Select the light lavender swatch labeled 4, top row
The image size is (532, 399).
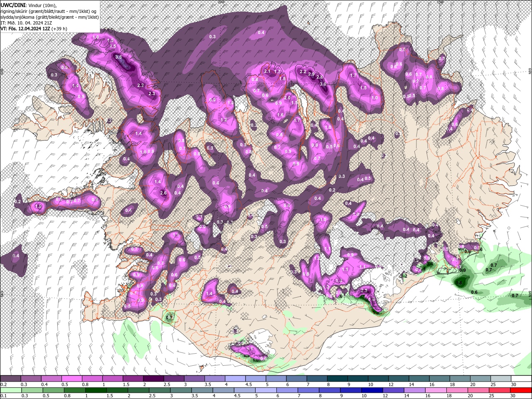(235, 379)
